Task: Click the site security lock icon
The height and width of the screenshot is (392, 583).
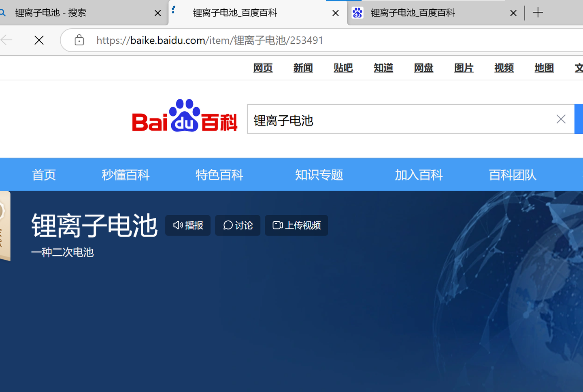Action: point(79,40)
